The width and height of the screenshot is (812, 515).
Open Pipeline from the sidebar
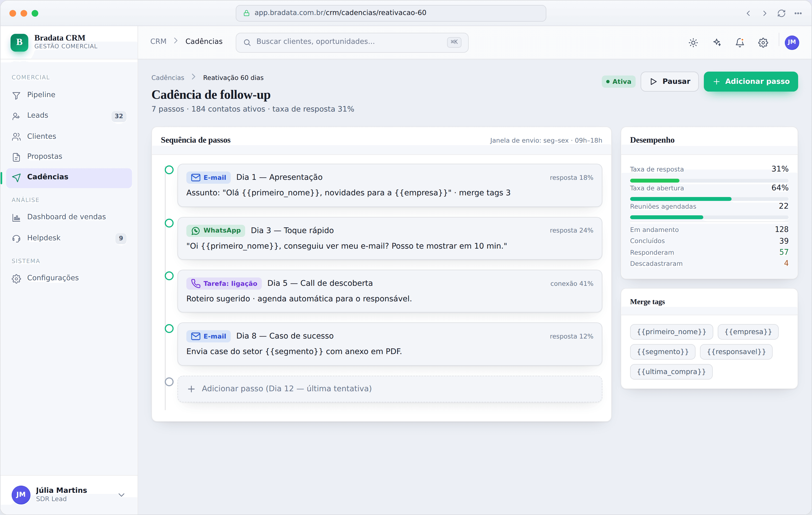[x=69, y=95]
